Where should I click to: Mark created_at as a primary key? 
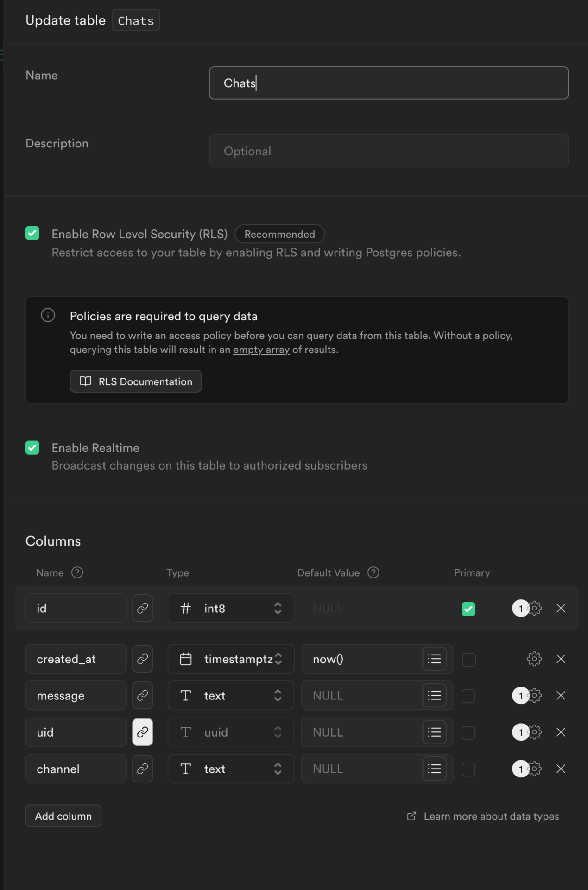468,659
